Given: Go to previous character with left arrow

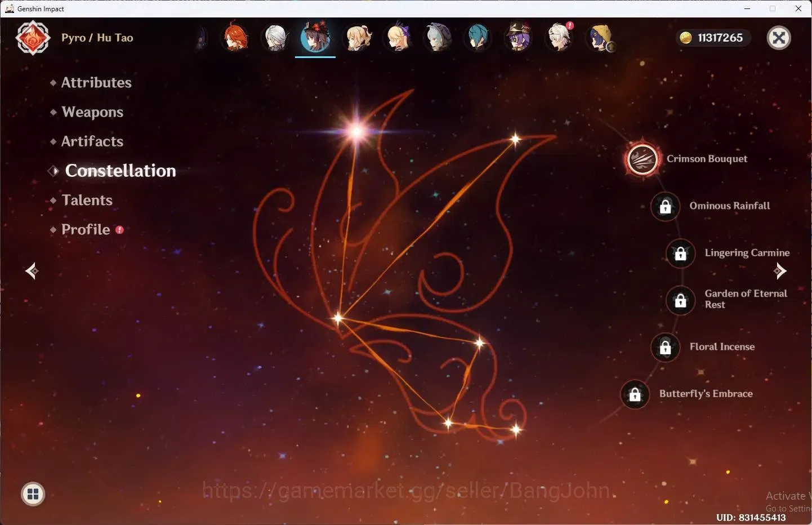Looking at the screenshot, I should [32, 271].
